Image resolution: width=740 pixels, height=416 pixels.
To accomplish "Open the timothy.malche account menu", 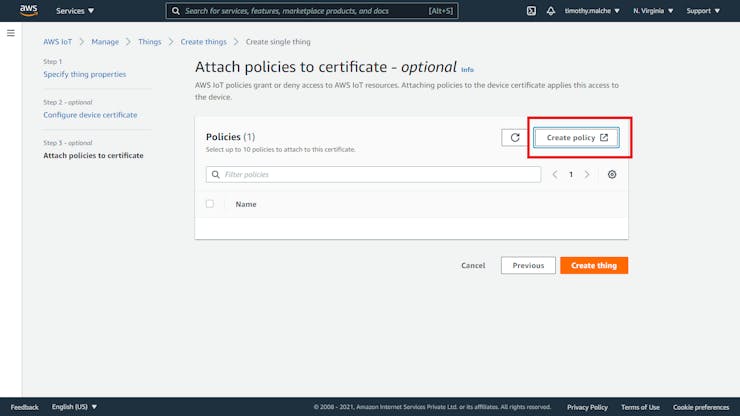I will (592, 10).
